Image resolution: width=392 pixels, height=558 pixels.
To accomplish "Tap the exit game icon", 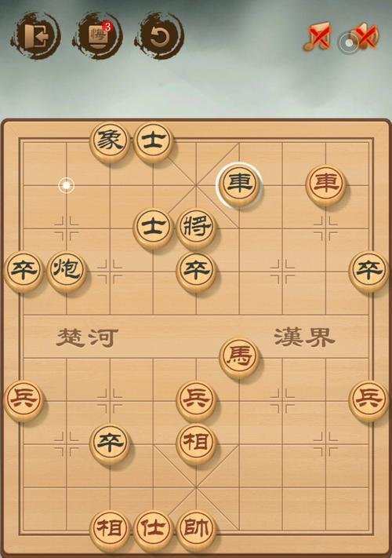I will [x=36, y=35].
